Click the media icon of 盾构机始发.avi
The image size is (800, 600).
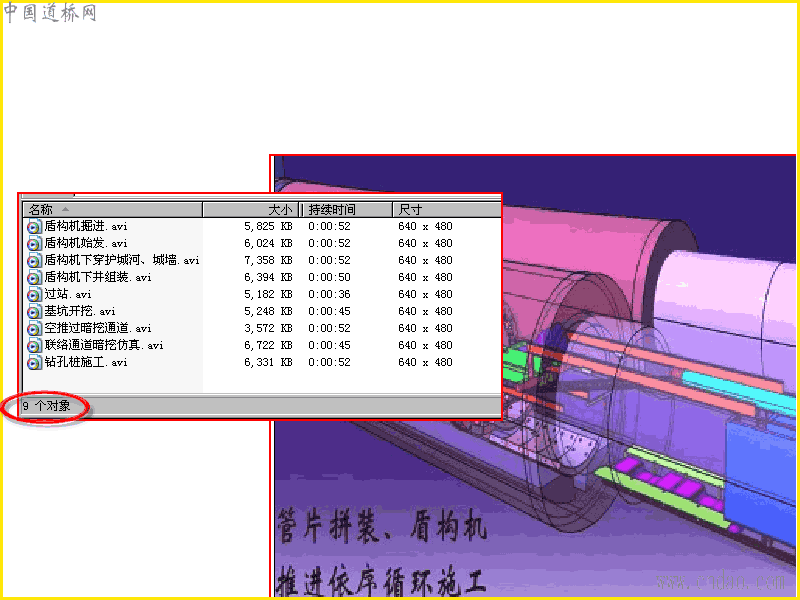pos(34,243)
